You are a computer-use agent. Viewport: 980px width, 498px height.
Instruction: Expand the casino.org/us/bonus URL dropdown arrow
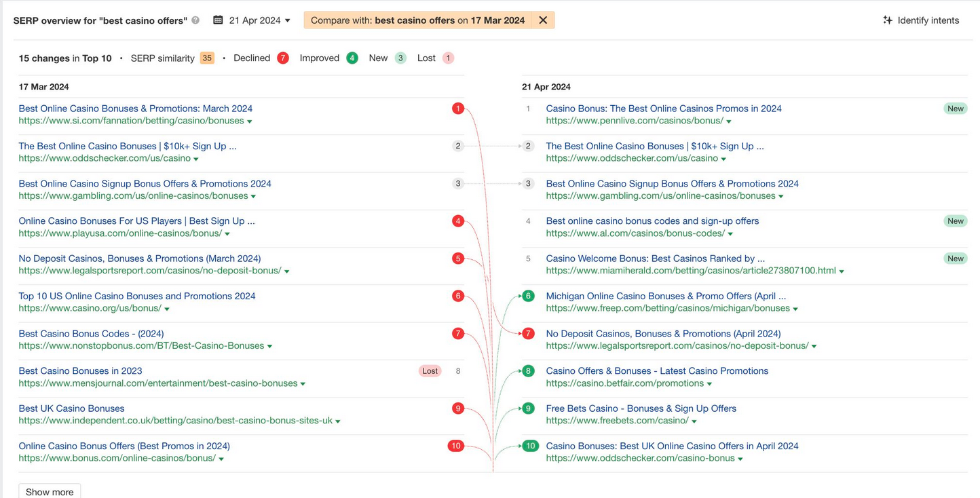[167, 309]
